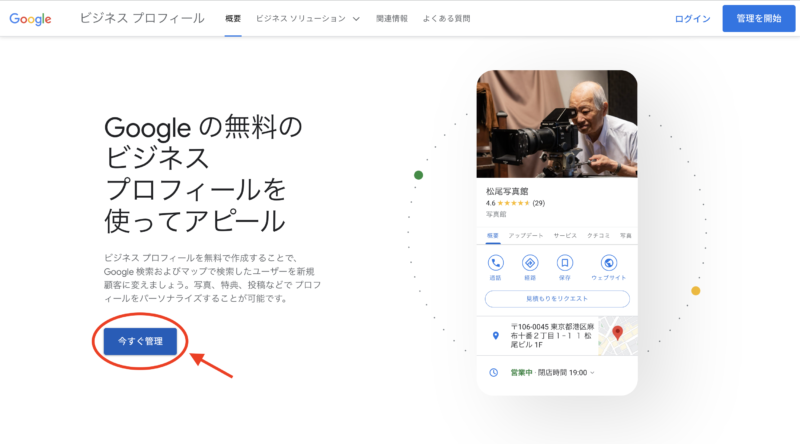Expand the business hours chevron
Screen dimensions: 800x444
point(592,373)
